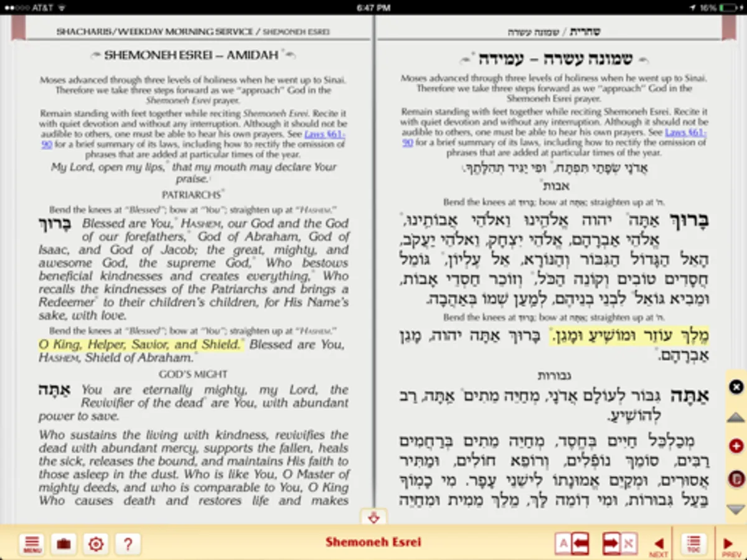Tap the gray down triangle in side panel

(x=736, y=508)
